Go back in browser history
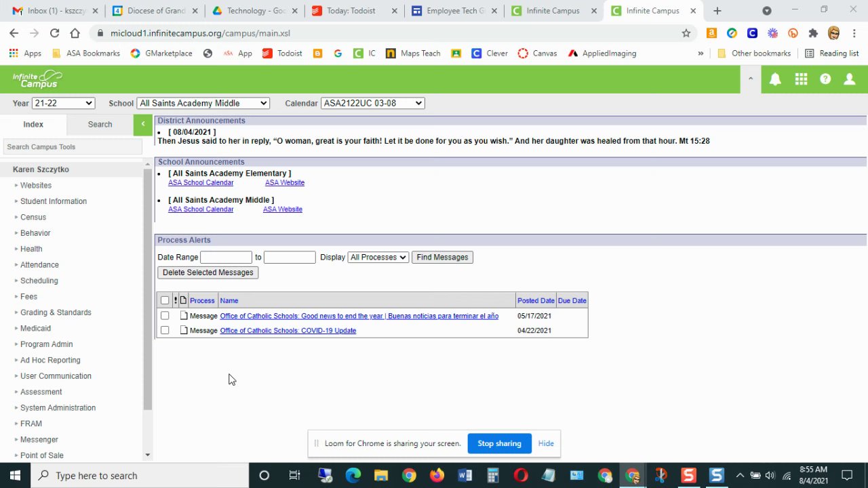 (14, 33)
